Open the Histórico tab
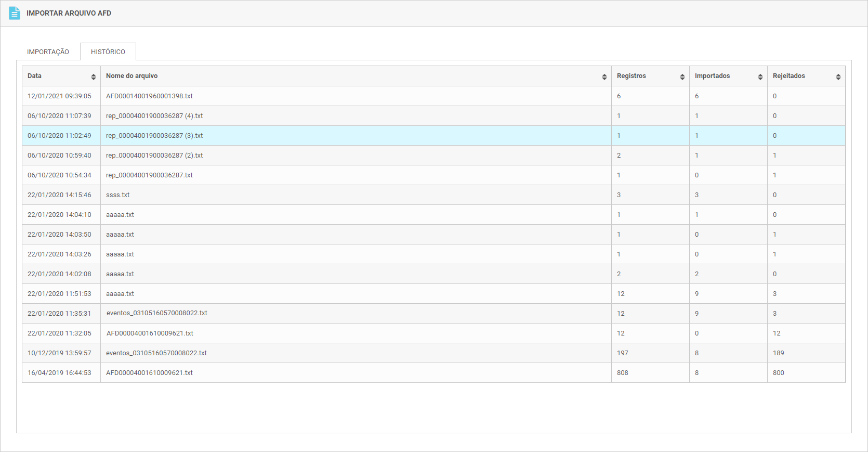Screen dimensions: 868x452 [x=108, y=52]
